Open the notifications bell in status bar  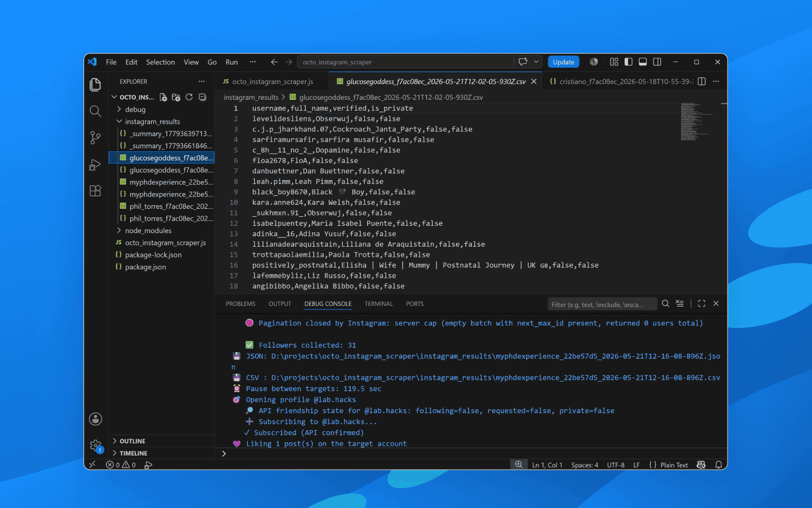tap(718, 465)
